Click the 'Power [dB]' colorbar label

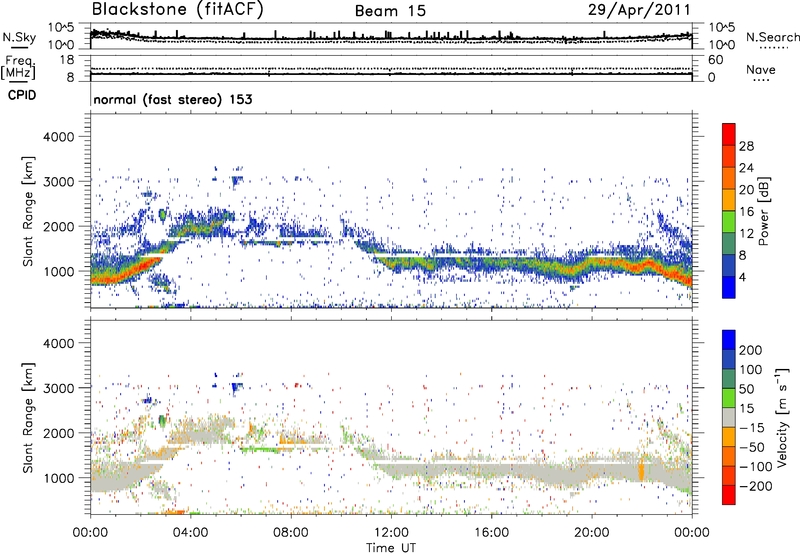point(763,211)
